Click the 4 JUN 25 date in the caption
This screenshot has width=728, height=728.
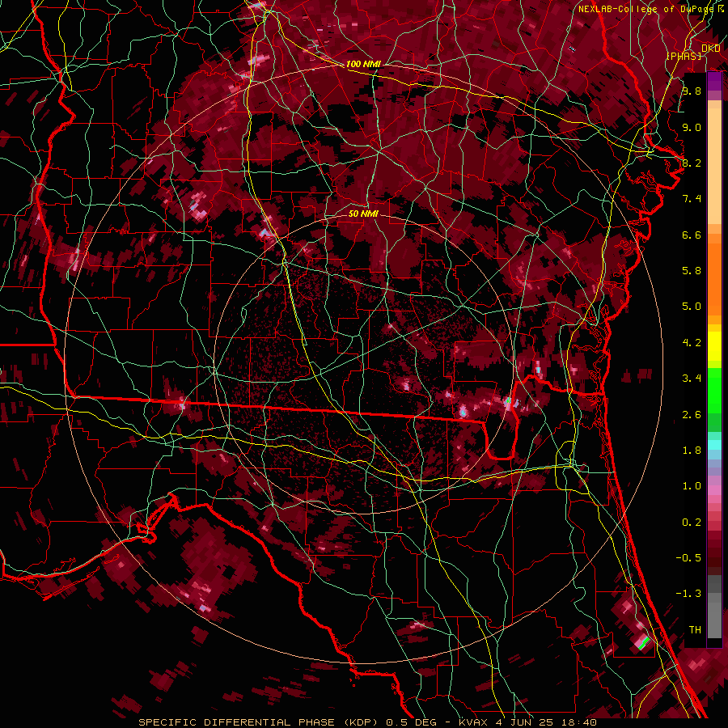[524, 722]
